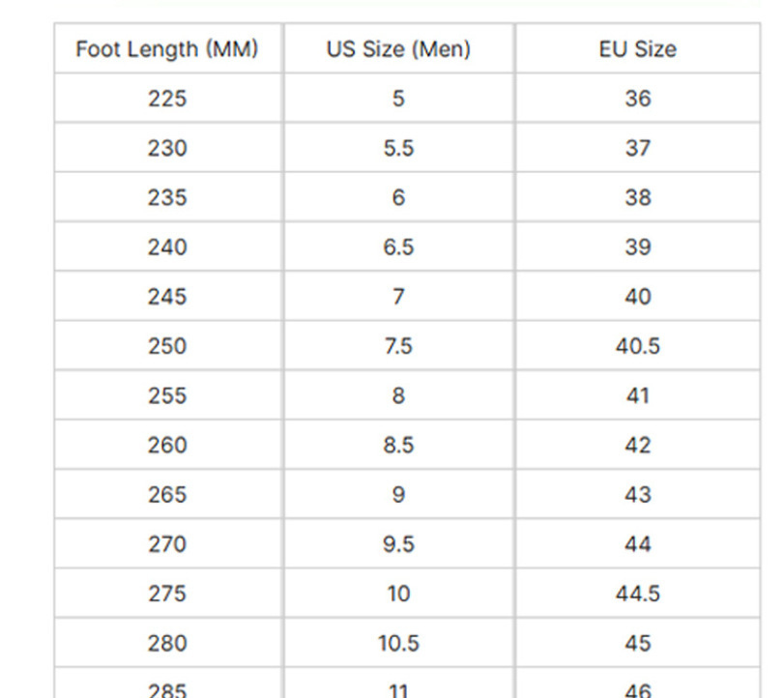
Task: Select the 270 foot length cell
Action: 167,544
